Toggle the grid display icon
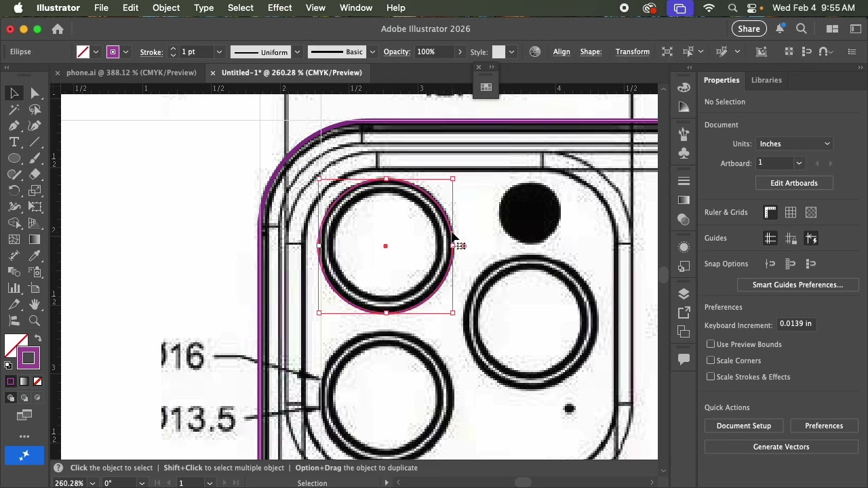 tap(791, 213)
